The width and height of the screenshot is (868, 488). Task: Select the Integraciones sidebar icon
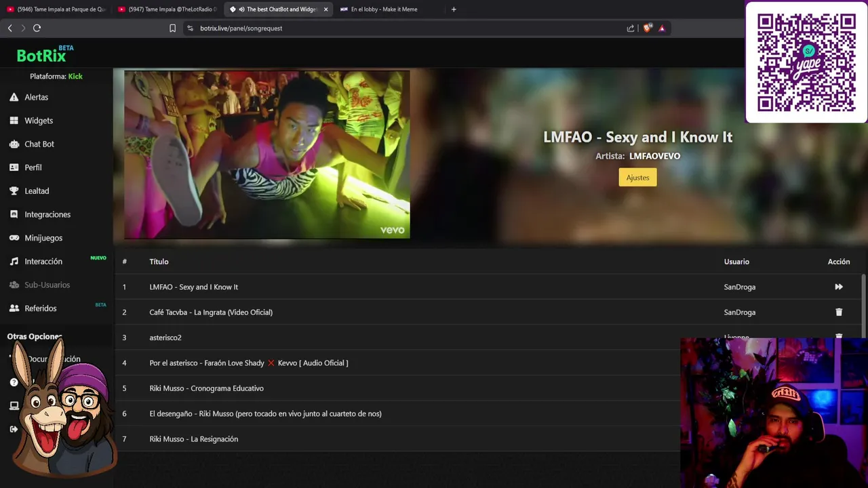click(x=14, y=214)
